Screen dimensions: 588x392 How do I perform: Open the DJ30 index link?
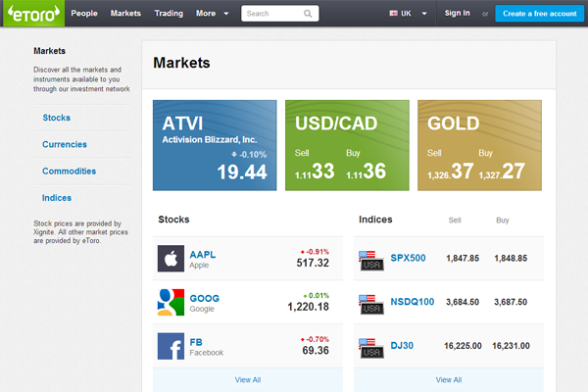click(x=402, y=346)
